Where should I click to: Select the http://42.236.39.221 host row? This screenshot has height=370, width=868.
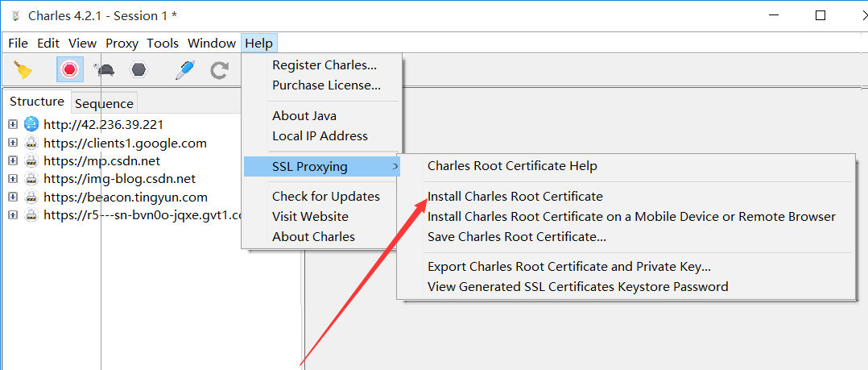coord(104,125)
